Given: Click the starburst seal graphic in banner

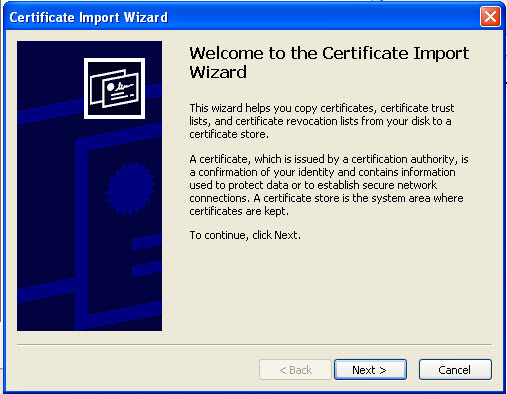Looking at the screenshot, I should pos(130,189).
